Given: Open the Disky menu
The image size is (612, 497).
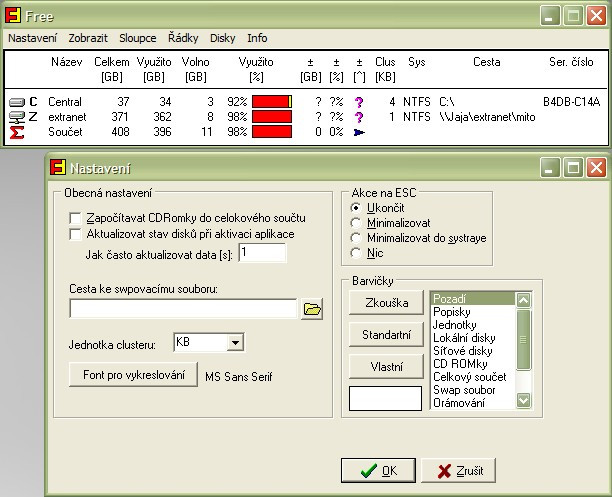Looking at the screenshot, I should (222, 38).
